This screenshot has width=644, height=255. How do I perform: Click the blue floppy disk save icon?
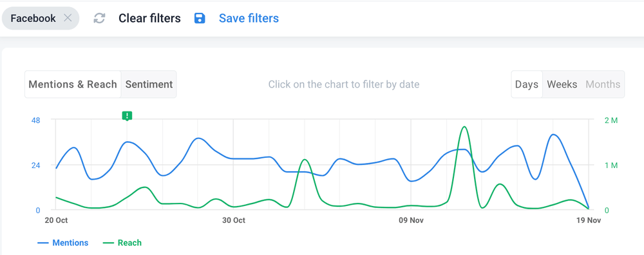tap(200, 18)
